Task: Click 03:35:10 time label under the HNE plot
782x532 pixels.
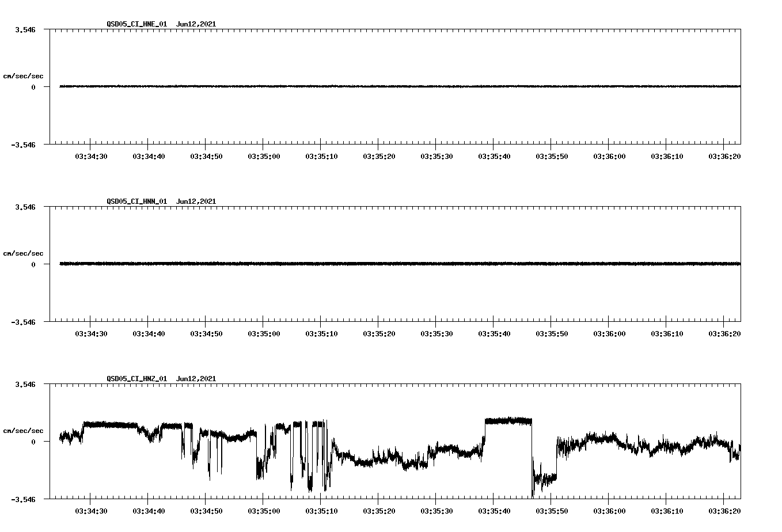Action: tap(321, 157)
